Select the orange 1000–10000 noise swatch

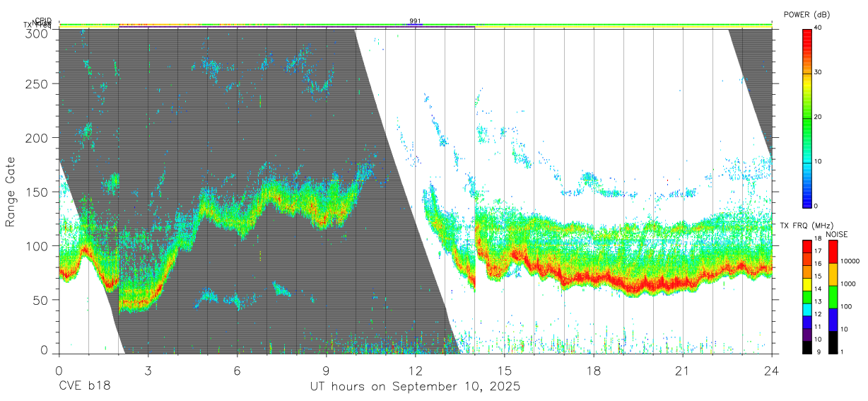(x=833, y=274)
